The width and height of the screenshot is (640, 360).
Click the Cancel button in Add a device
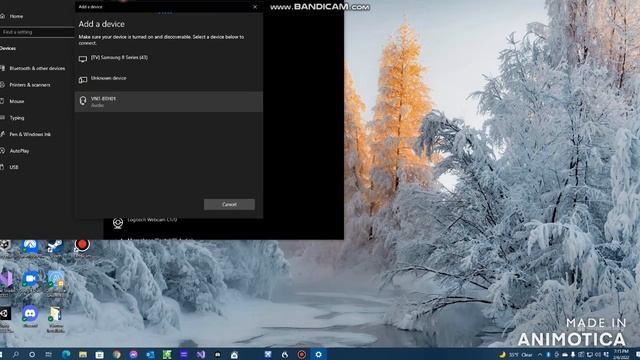coord(229,204)
